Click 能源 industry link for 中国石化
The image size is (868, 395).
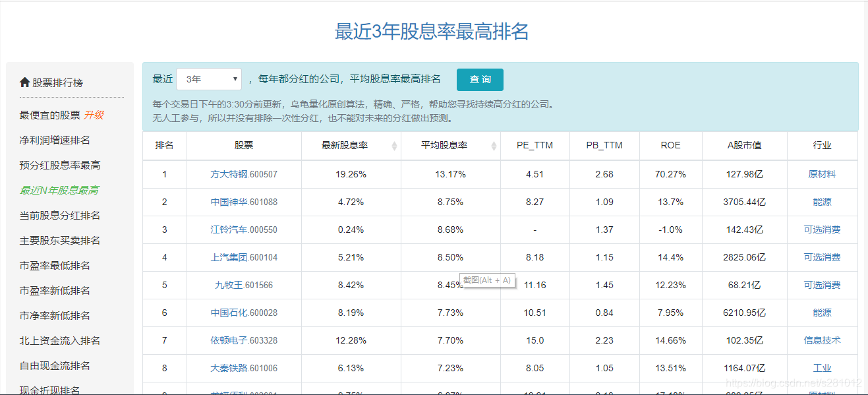tap(822, 313)
